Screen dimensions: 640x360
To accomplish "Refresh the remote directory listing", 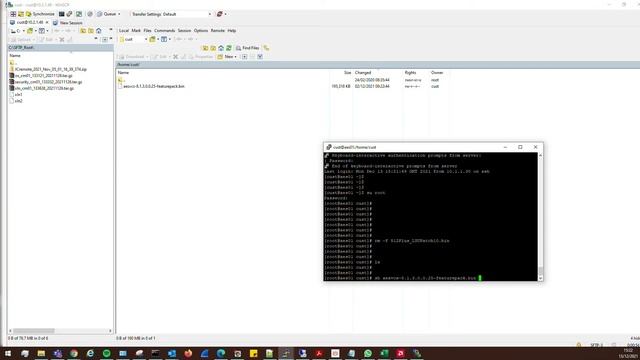I will coord(229,48).
